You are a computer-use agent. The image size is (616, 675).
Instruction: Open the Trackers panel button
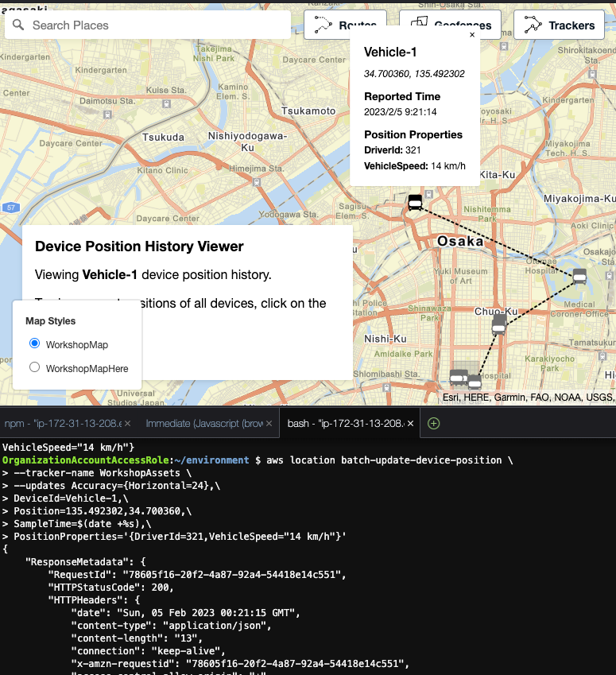tap(559, 25)
